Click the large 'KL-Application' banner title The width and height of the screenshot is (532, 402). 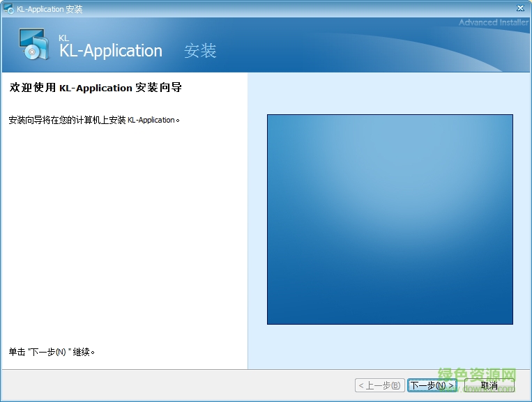111,51
